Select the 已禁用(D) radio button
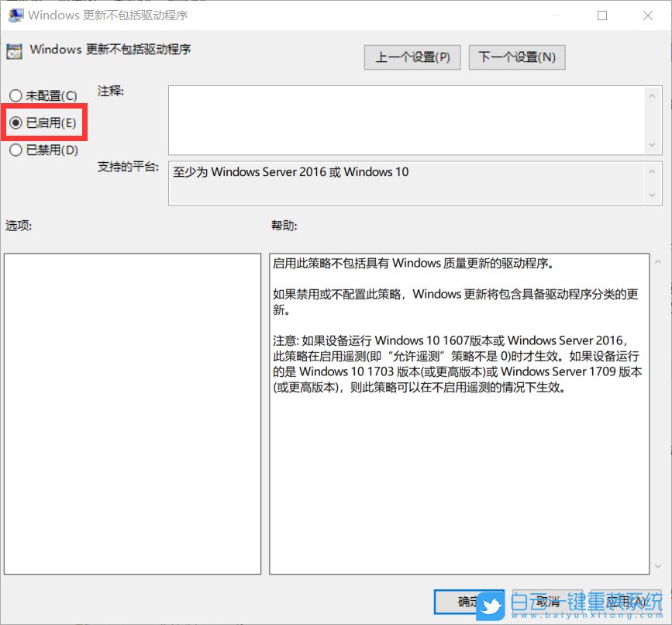672x625 pixels. (16, 150)
